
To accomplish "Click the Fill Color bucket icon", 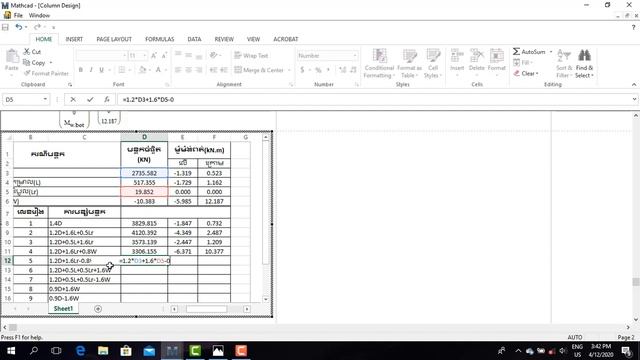I will coord(142,70).
